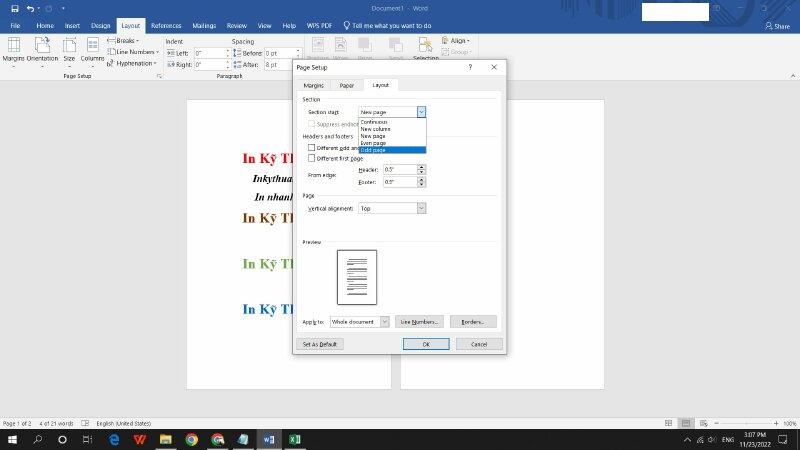Check the Different first page box
The image size is (800, 450).
pos(311,158)
